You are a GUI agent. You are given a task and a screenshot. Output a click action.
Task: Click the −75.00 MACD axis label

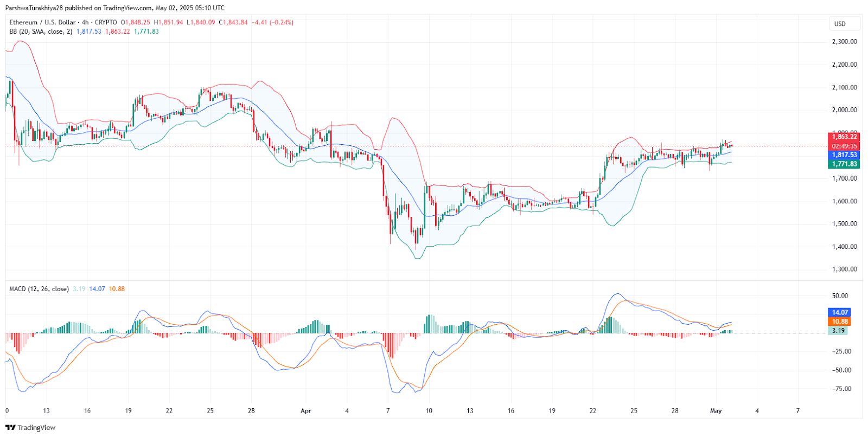tap(841, 389)
